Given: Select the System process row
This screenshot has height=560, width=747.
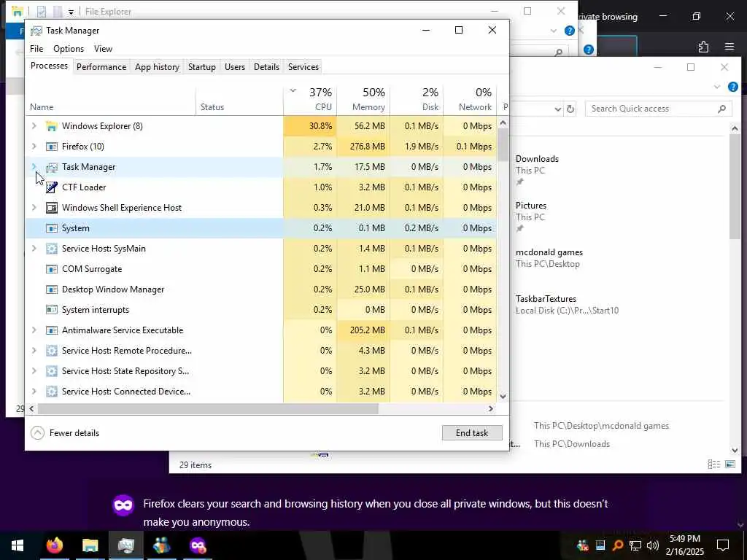Looking at the screenshot, I should [261, 228].
